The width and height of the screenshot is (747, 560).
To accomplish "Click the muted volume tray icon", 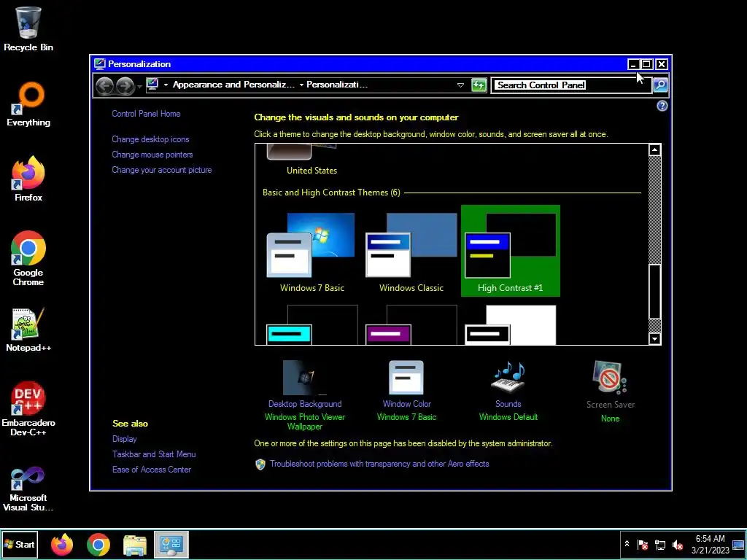I will pyautogui.click(x=678, y=544).
